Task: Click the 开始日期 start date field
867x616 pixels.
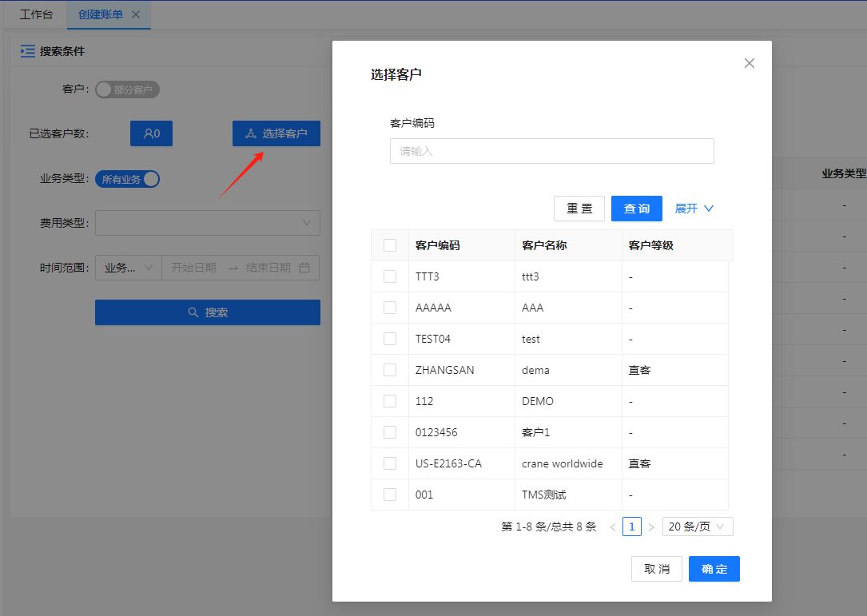Action: [x=193, y=268]
